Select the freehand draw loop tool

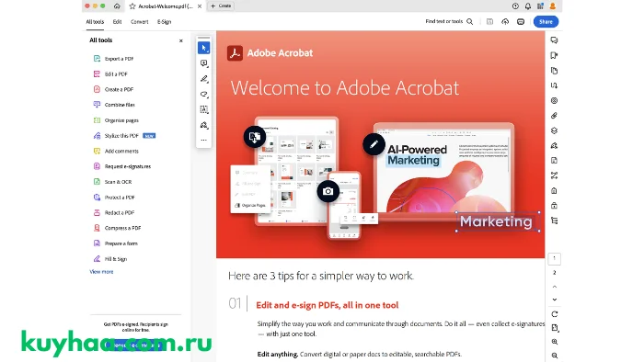203,95
